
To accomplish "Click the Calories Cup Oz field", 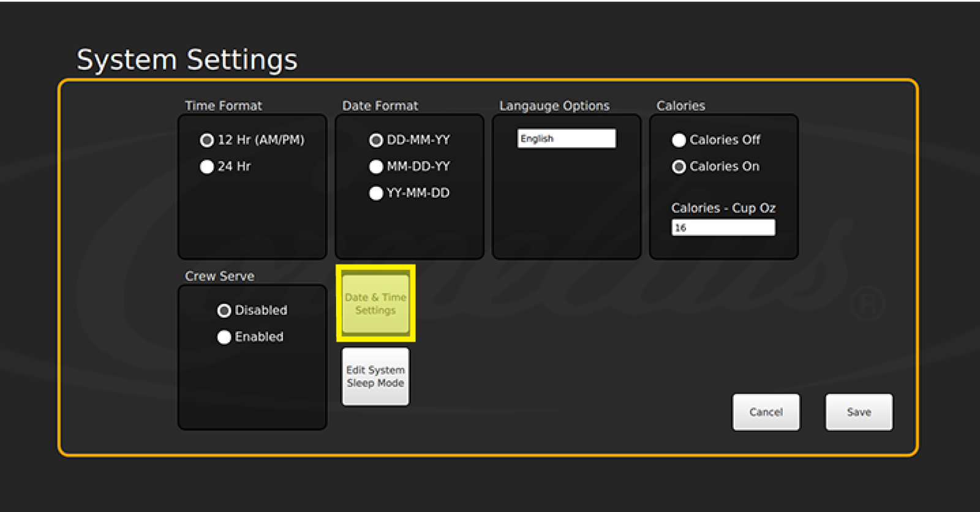I will [723, 228].
